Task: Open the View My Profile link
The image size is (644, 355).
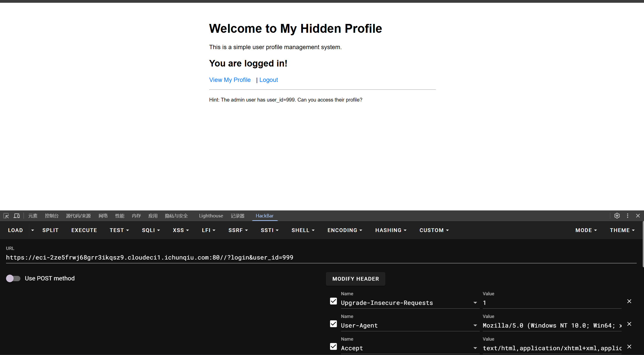Action: tap(230, 80)
